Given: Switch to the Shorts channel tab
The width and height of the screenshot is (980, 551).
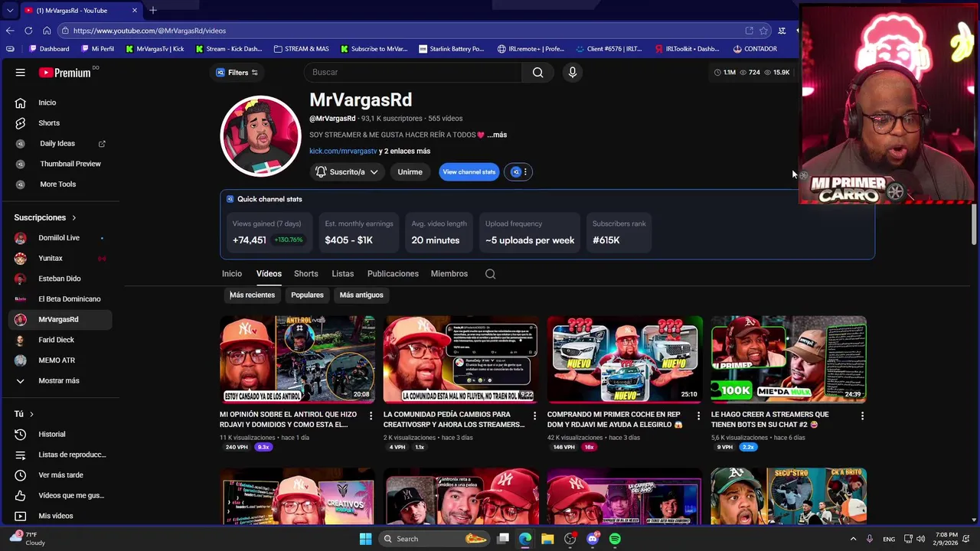Looking at the screenshot, I should (x=305, y=274).
